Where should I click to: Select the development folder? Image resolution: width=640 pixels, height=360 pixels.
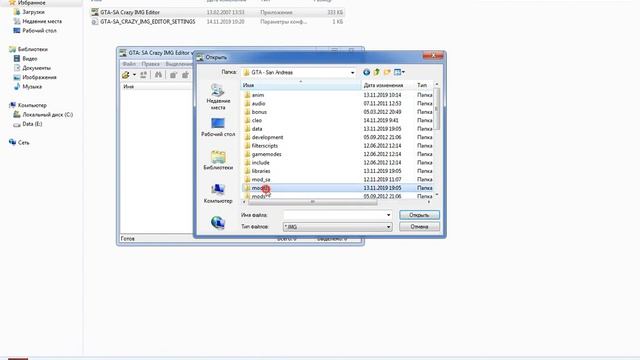pos(267,137)
